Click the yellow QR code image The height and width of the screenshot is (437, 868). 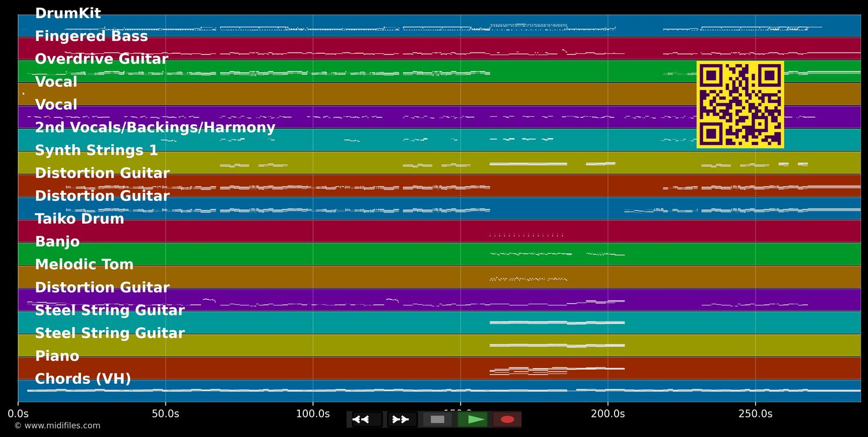(740, 105)
